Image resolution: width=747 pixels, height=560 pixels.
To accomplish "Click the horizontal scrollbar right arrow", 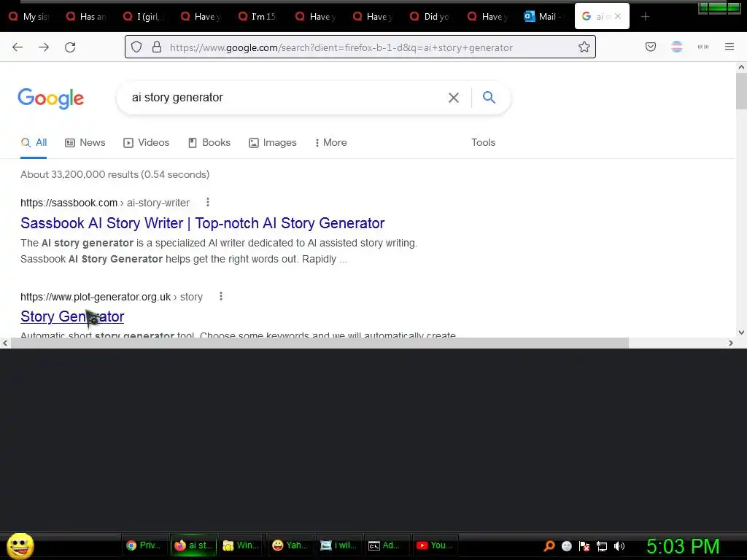I will [x=730, y=343].
